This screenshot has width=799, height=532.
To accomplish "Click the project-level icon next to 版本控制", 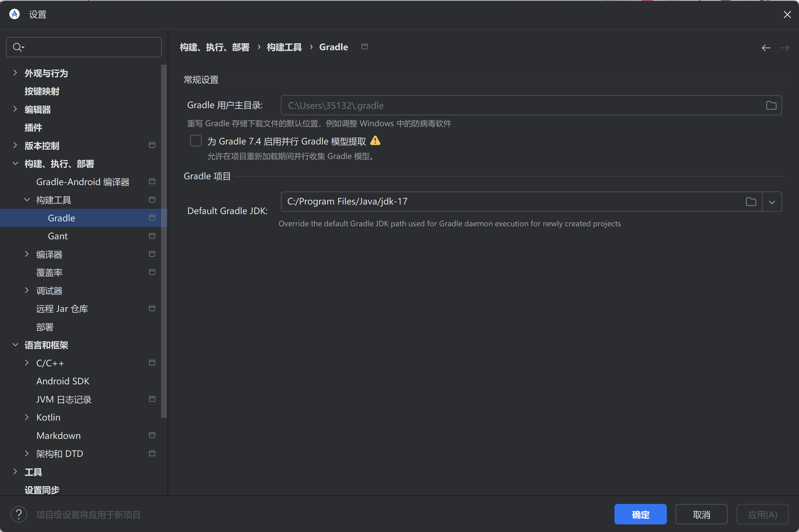I will click(152, 145).
